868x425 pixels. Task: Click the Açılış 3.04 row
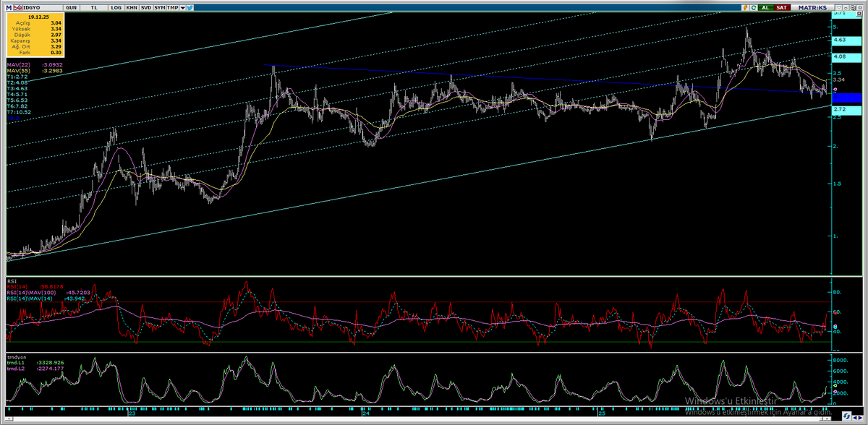(36, 23)
